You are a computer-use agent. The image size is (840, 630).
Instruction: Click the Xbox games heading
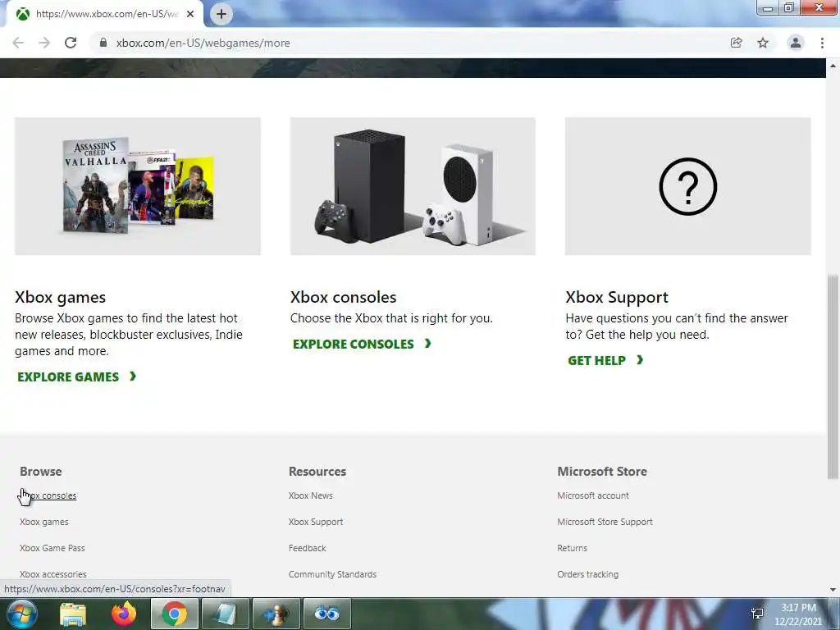point(61,297)
